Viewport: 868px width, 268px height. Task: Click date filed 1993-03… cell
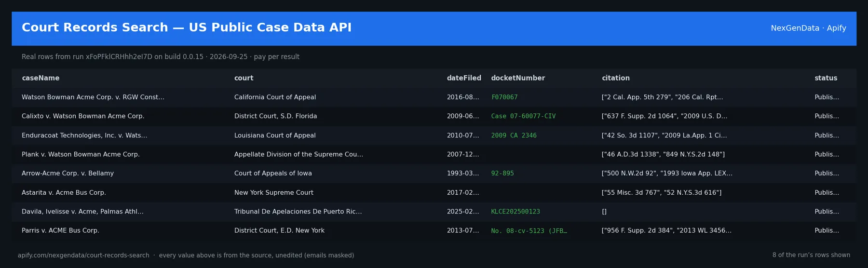pyautogui.click(x=463, y=174)
